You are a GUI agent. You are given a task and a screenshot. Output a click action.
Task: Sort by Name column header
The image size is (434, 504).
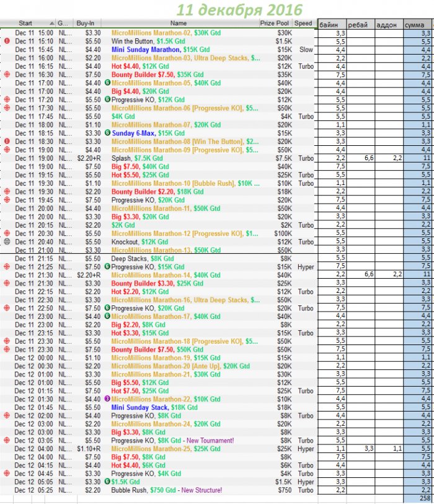pos(179,23)
